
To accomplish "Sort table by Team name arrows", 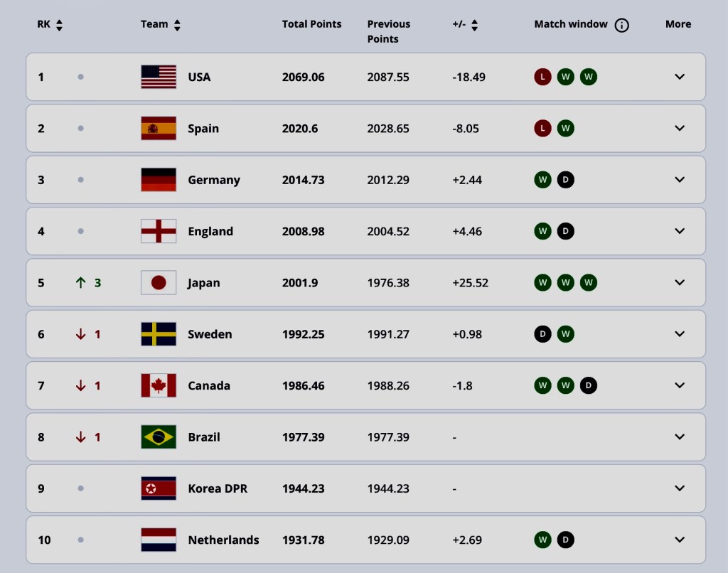I will [x=177, y=26].
